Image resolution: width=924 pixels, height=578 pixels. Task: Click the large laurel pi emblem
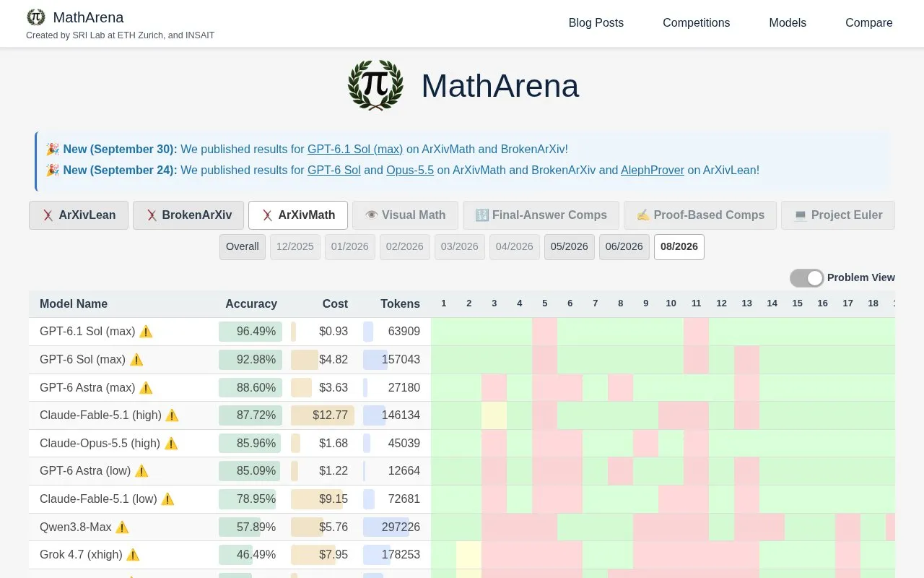point(375,85)
